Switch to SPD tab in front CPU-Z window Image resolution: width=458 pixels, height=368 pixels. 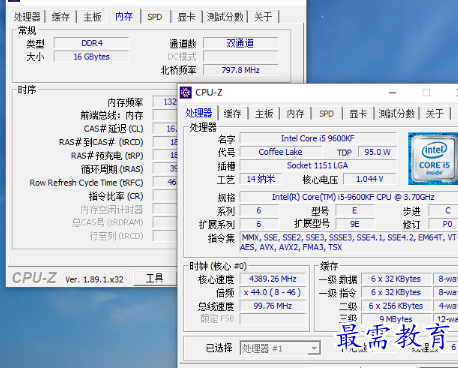point(326,114)
